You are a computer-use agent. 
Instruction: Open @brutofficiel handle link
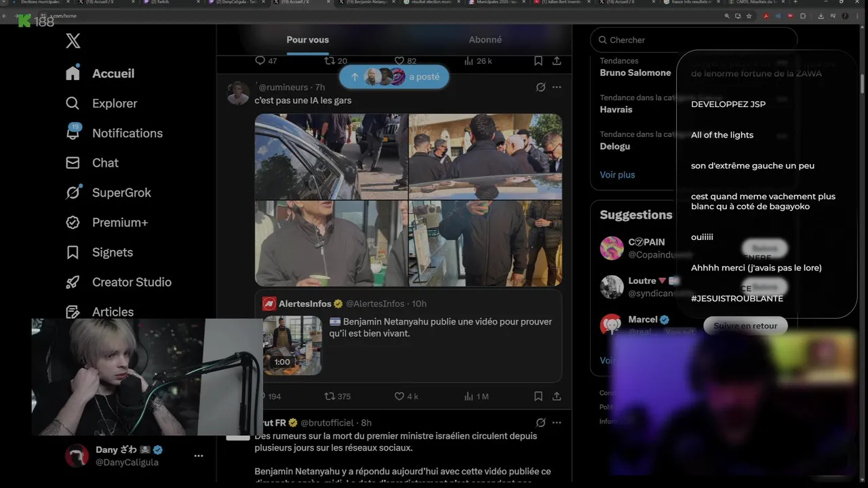[x=327, y=422]
